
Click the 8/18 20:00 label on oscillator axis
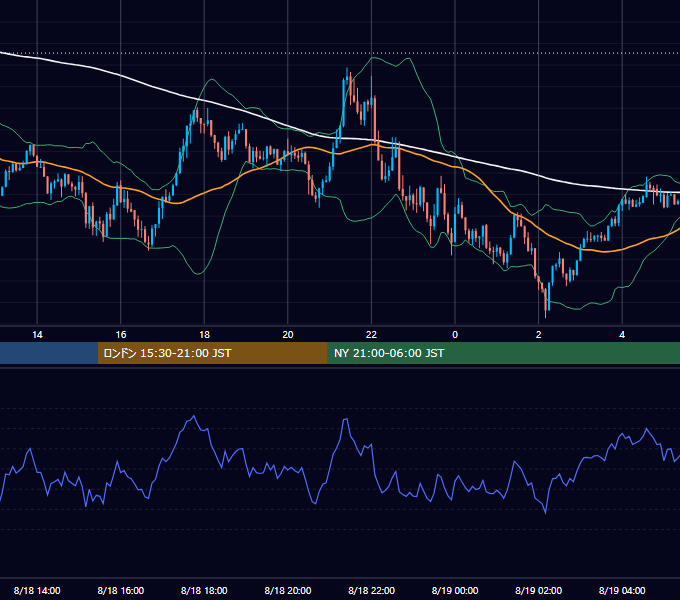[288, 590]
